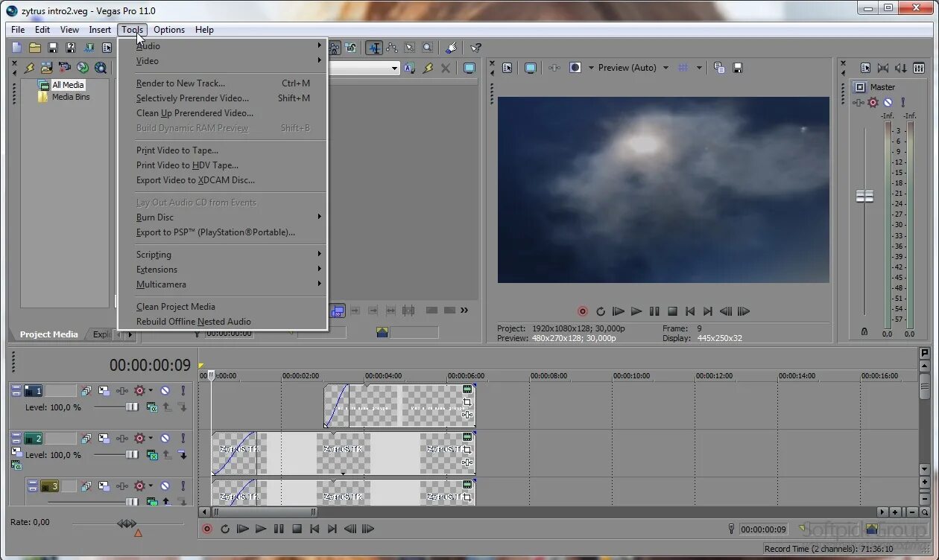Open Master bus audio properties icon
The height and width of the screenshot is (560, 939).
[x=865, y=68]
